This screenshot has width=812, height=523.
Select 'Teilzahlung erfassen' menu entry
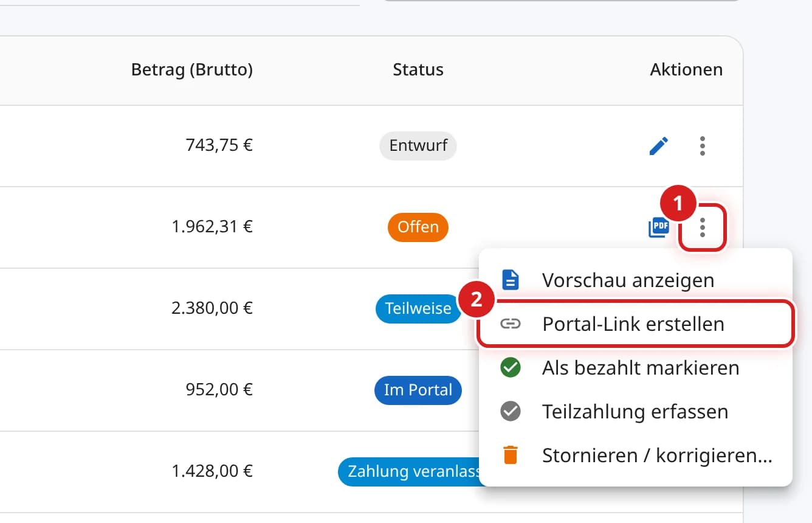[x=636, y=412]
